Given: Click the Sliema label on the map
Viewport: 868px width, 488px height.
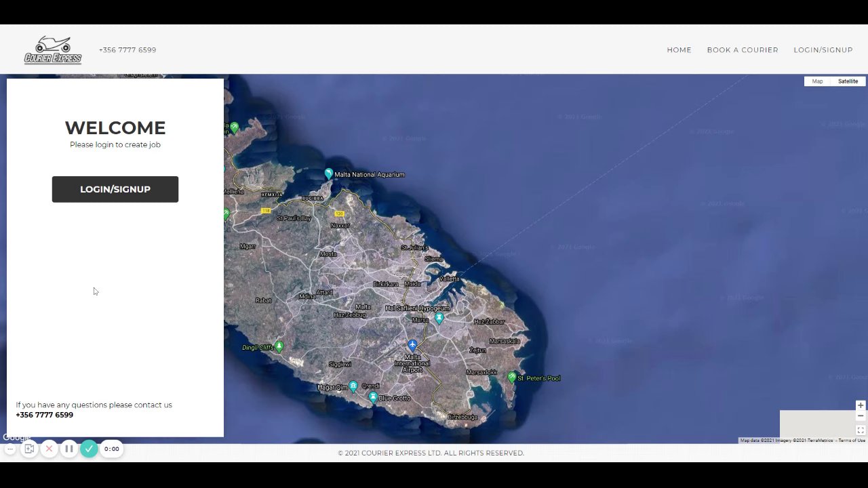Looking at the screenshot, I should 433,259.
